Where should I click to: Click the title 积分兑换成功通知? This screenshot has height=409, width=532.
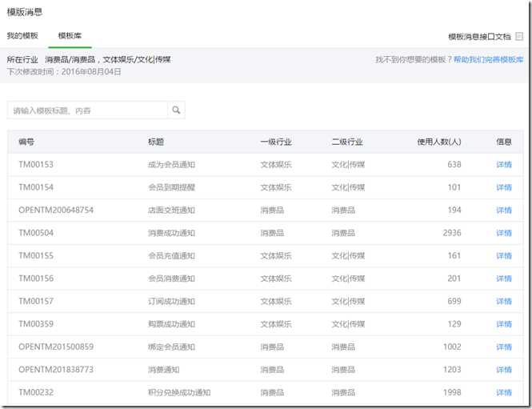click(x=179, y=392)
